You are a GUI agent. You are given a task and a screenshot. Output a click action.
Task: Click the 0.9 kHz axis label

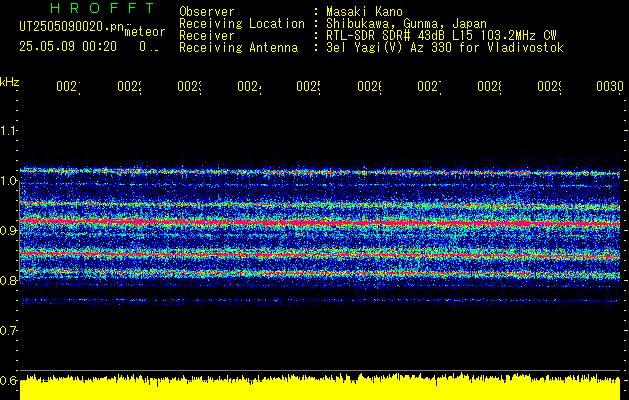click(8, 231)
